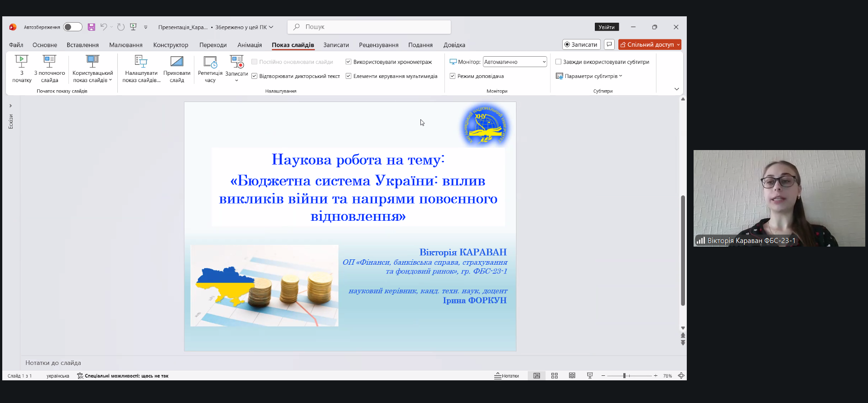Screen dimensions: 868x403
Task: Uncheck Use Timings (Використовувати хронометраж) checkbox
Action: click(348, 62)
